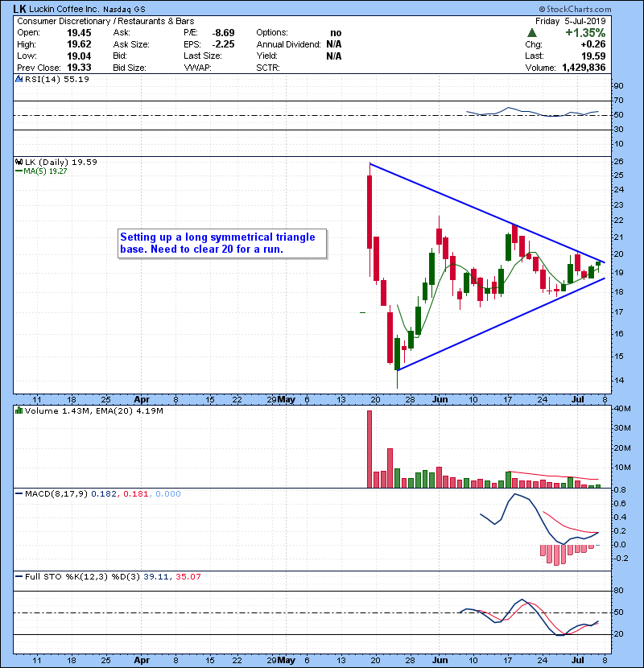644x668 pixels.
Task: Select the Prev Close value 19.33
Action: point(79,68)
